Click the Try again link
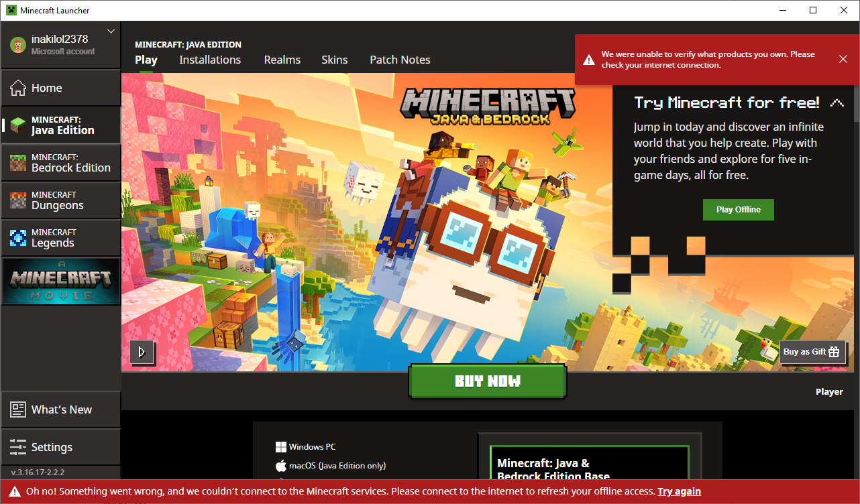This screenshot has width=860, height=504. [679, 491]
